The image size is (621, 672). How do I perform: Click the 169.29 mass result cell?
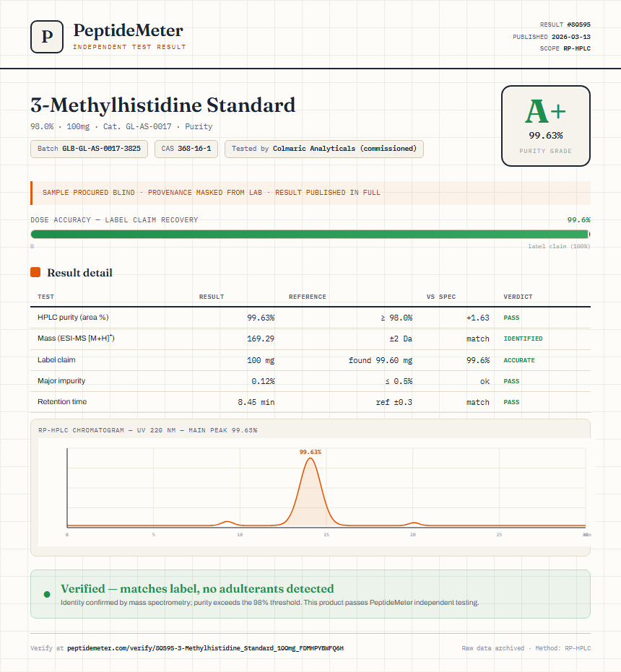[261, 339]
